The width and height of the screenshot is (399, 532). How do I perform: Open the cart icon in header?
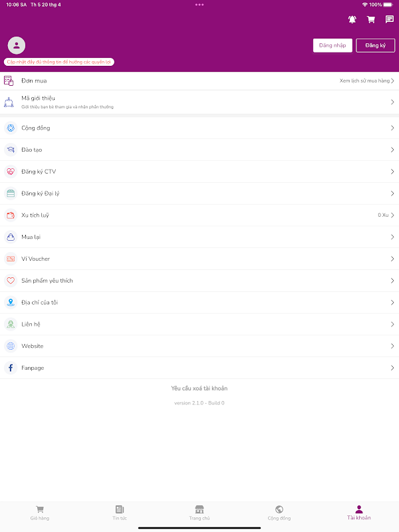pyautogui.click(x=371, y=19)
